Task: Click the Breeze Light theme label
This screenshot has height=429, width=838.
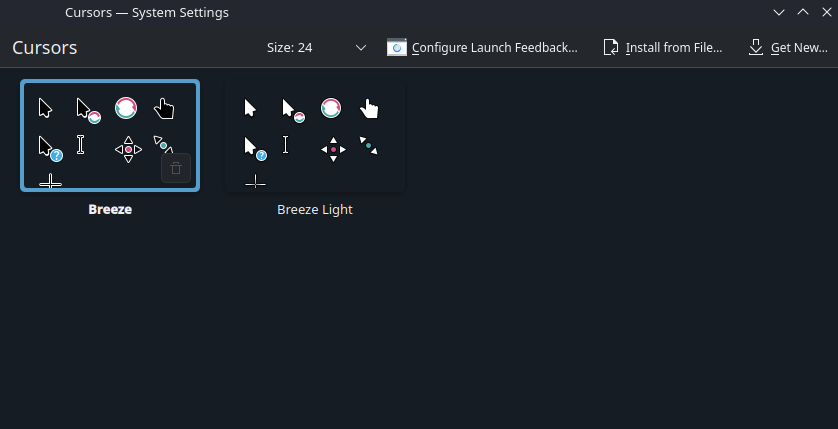Action: (x=315, y=209)
